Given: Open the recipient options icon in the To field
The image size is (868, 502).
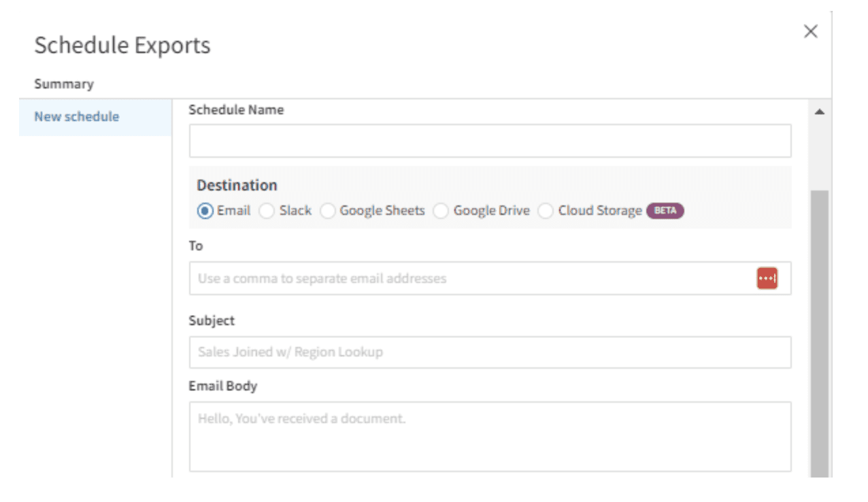Looking at the screenshot, I should [767, 278].
